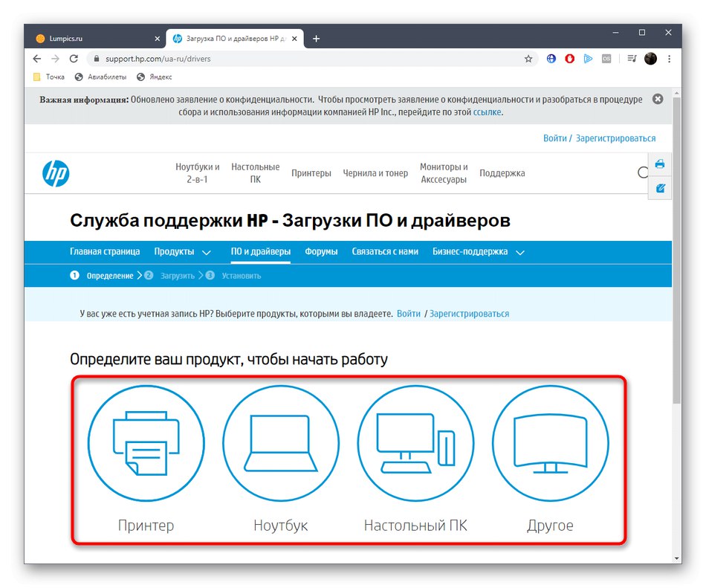Click the browser back arrow
This screenshot has height=588, width=706.
37,59
